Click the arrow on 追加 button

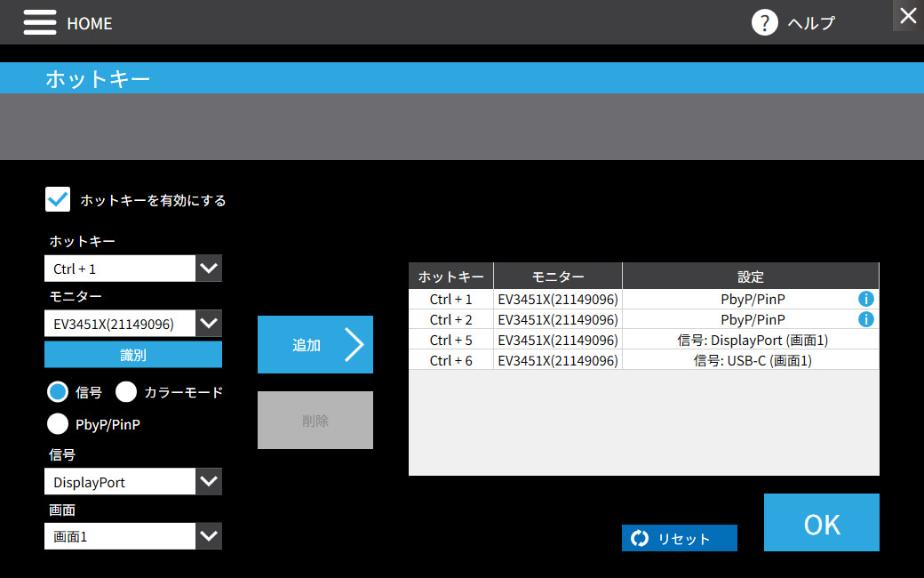354,344
